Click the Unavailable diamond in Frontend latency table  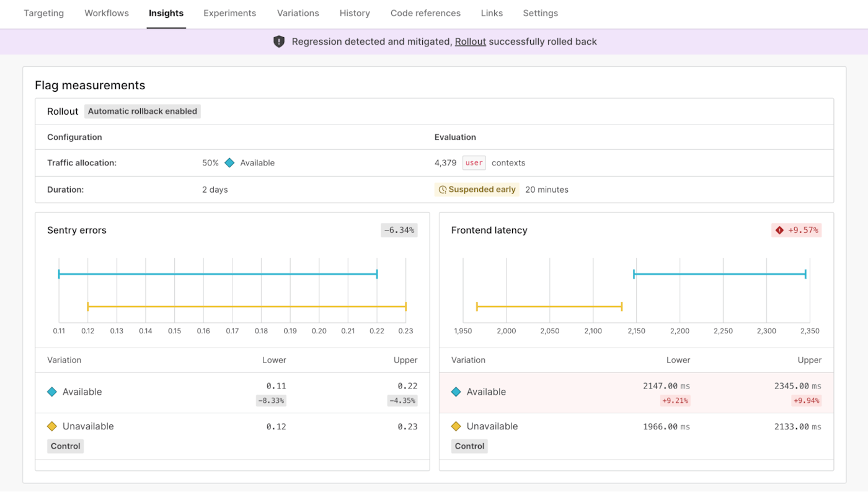pos(456,426)
